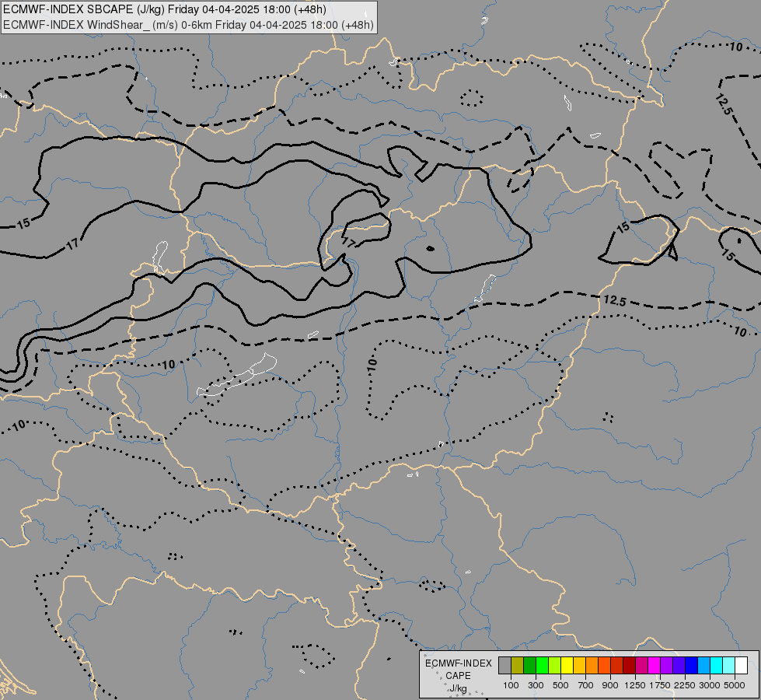
Task: Click the 'J/kg' unit label in legend
Action: [x=458, y=688]
